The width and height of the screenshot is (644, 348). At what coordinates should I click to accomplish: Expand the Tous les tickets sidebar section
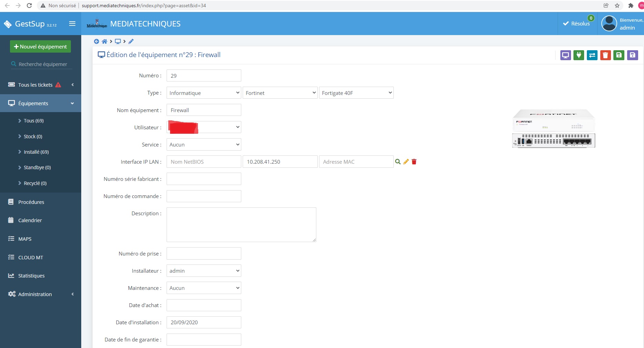pos(41,85)
